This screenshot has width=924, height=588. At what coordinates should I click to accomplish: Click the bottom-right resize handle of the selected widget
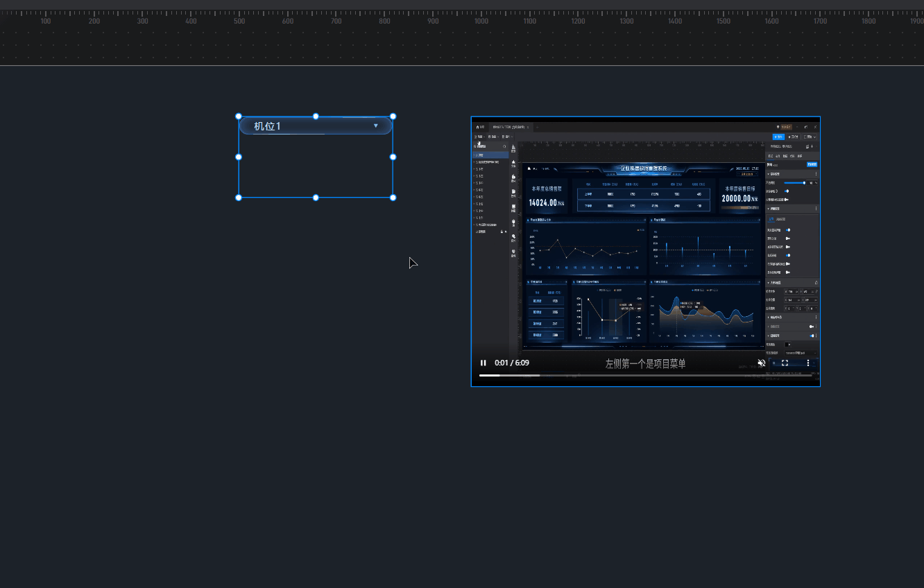click(x=393, y=198)
